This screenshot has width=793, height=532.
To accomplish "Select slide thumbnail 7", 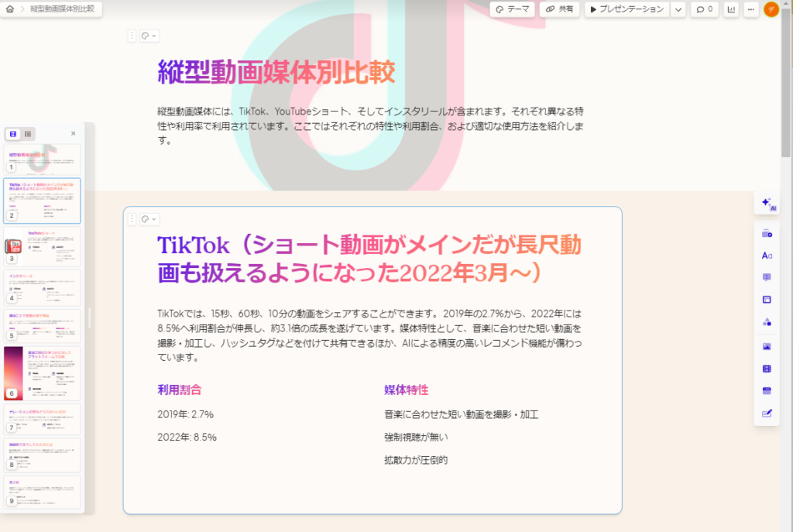I will point(42,419).
